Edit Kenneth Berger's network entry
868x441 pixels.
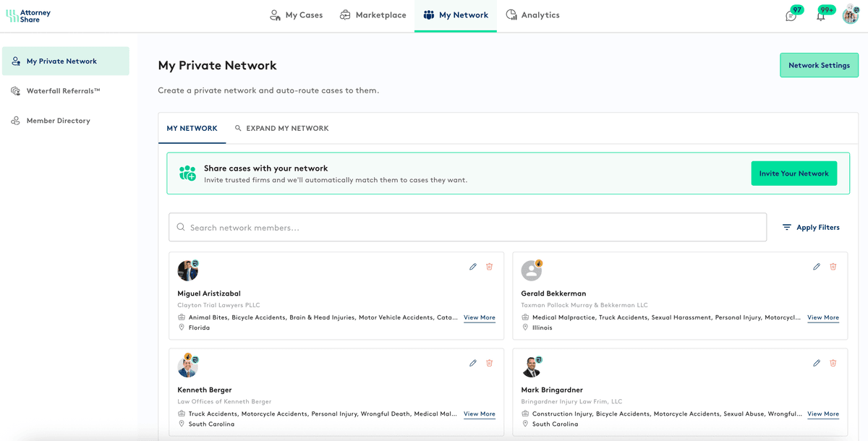click(473, 363)
